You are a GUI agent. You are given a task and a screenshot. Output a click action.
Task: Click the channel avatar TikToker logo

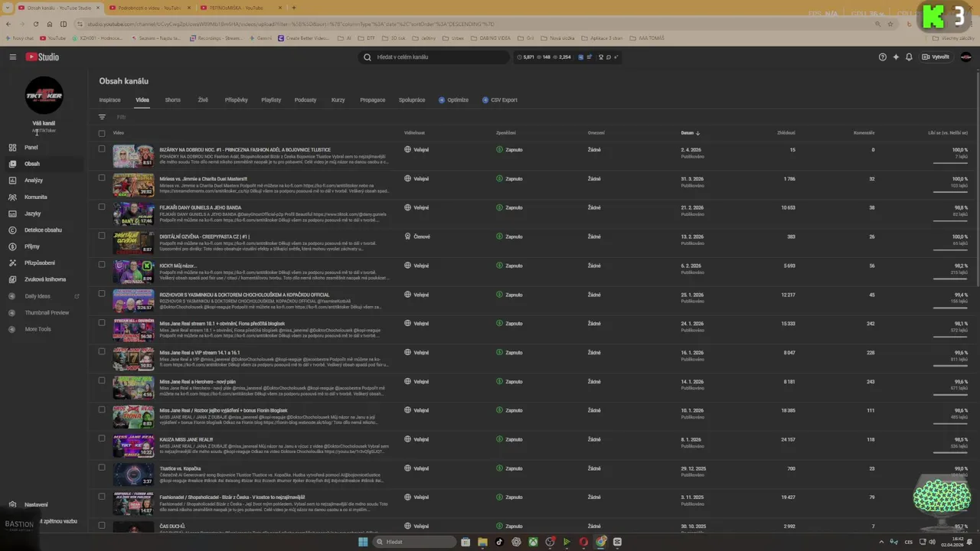[44, 95]
